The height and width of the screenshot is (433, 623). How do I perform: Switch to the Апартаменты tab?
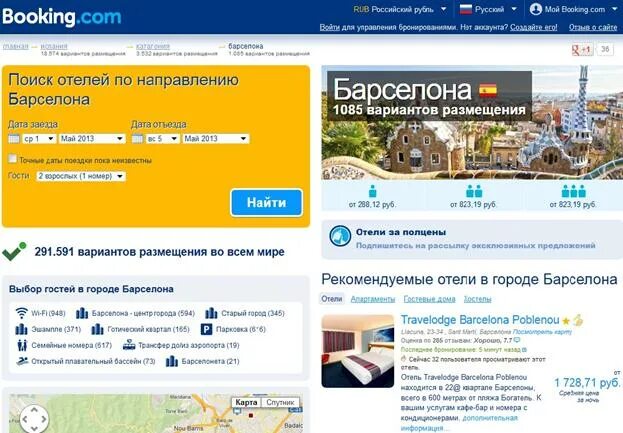[x=373, y=299]
